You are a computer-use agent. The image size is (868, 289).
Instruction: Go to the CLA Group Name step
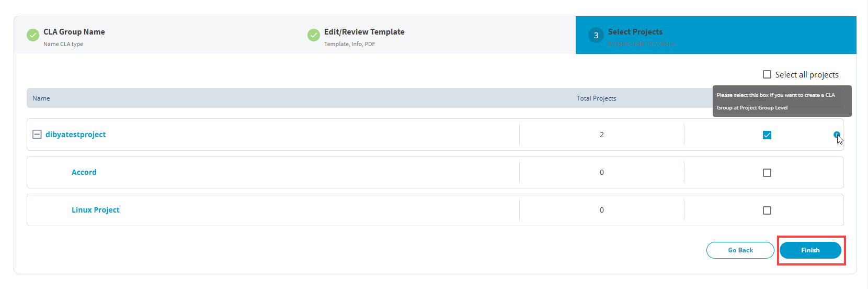pyautogui.click(x=74, y=32)
